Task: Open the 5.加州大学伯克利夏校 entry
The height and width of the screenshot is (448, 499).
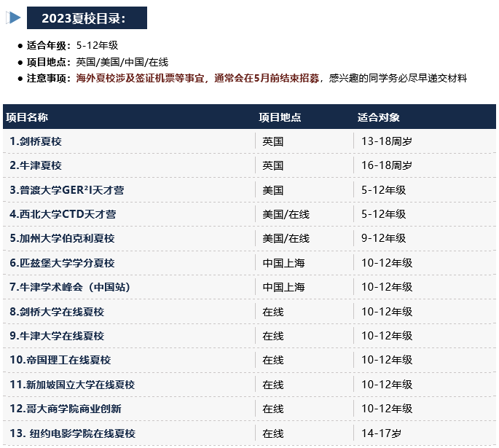Action: click(x=62, y=238)
